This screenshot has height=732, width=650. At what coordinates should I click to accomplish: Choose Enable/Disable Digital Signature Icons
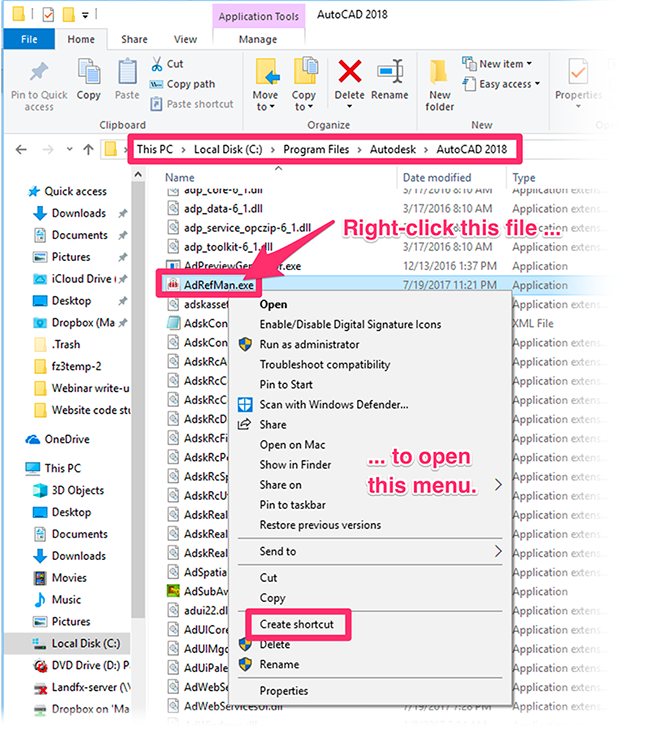tap(350, 324)
